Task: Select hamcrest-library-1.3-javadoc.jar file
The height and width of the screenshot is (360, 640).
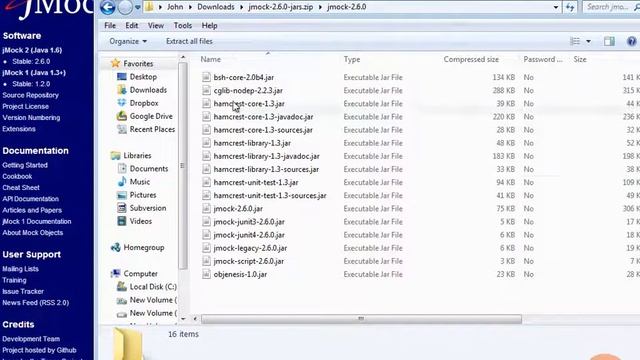Action: click(x=267, y=156)
